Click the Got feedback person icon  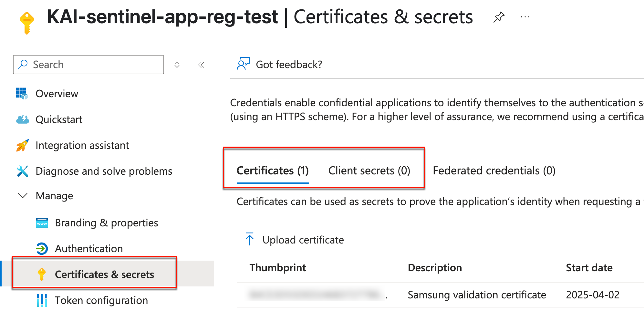pyautogui.click(x=243, y=64)
